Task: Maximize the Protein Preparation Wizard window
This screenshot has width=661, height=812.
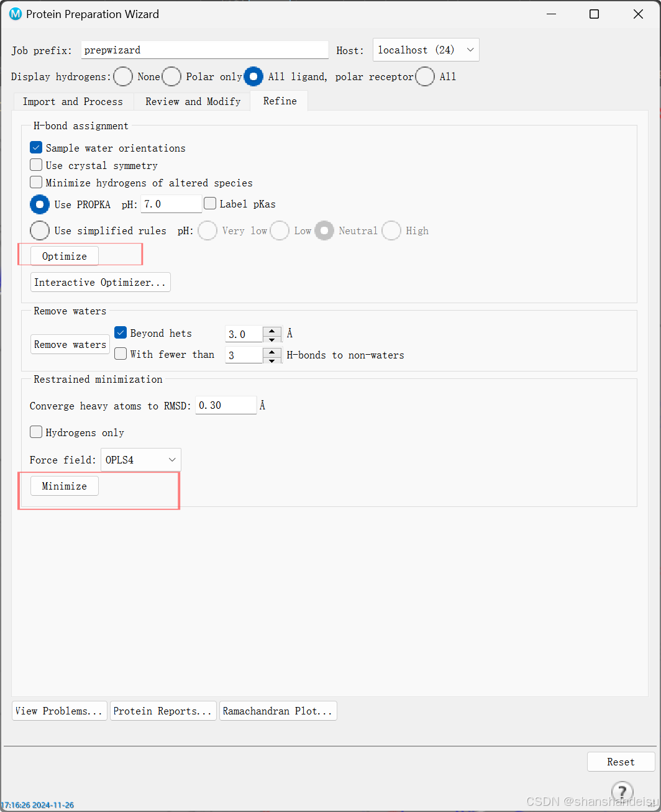Action: coord(595,14)
